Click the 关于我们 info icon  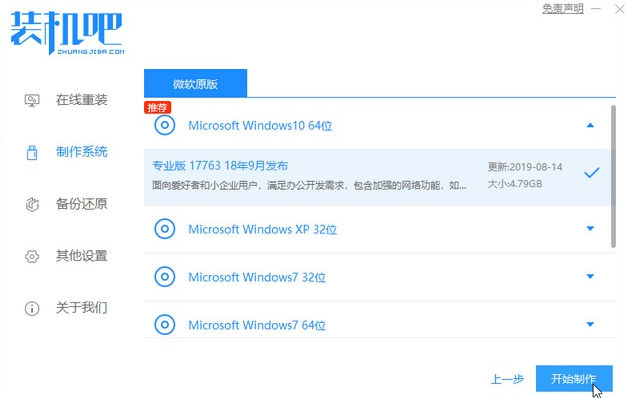pyautogui.click(x=32, y=308)
